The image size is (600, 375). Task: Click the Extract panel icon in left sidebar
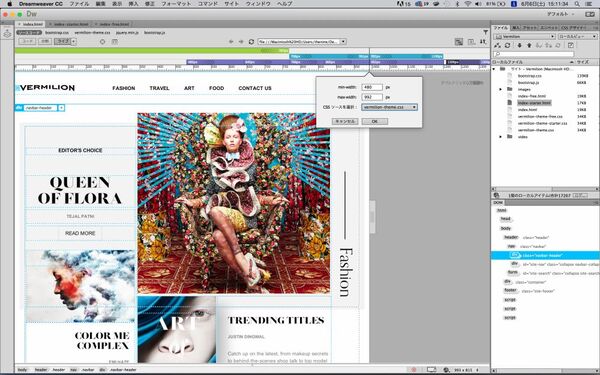(7, 34)
